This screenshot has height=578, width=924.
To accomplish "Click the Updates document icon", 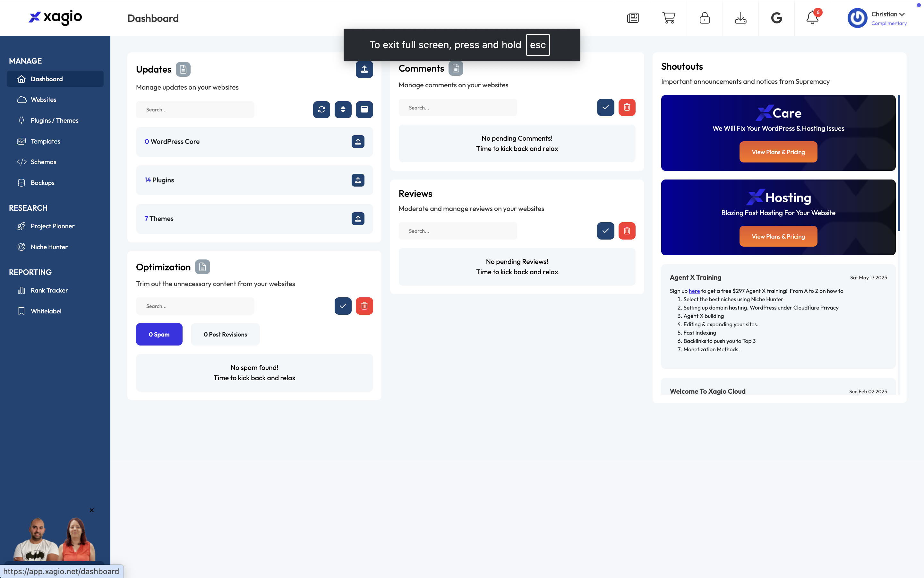I will pyautogui.click(x=183, y=69).
